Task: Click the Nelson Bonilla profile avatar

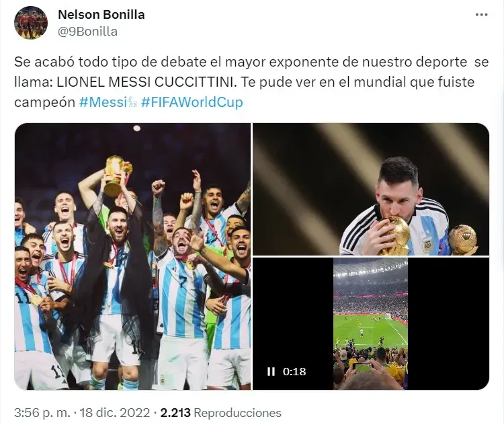Action: coord(31,22)
